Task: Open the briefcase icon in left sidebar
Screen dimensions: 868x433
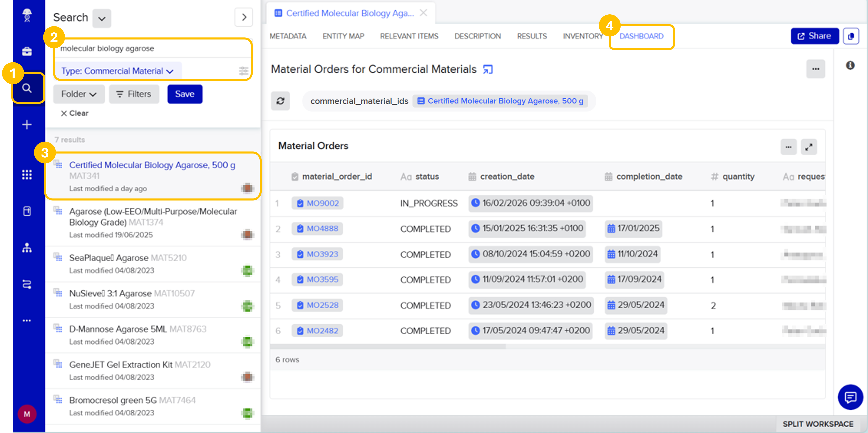Action: [x=27, y=52]
